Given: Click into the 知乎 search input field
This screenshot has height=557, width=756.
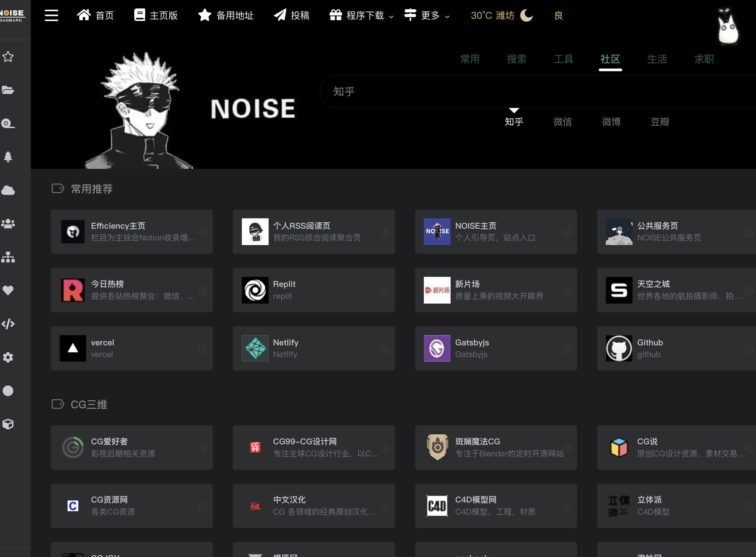Looking at the screenshot, I should point(538,91).
